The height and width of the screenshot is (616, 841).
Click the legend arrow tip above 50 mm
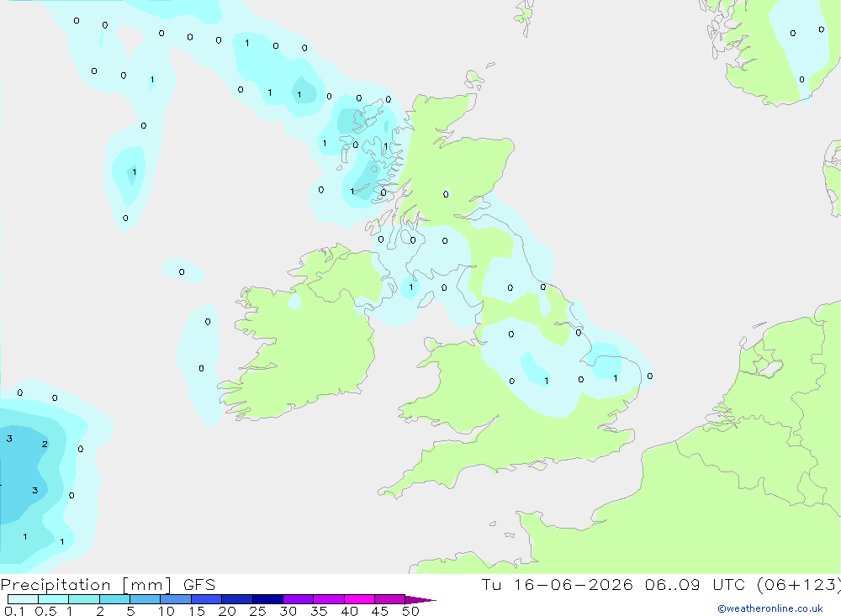[x=420, y=599]
